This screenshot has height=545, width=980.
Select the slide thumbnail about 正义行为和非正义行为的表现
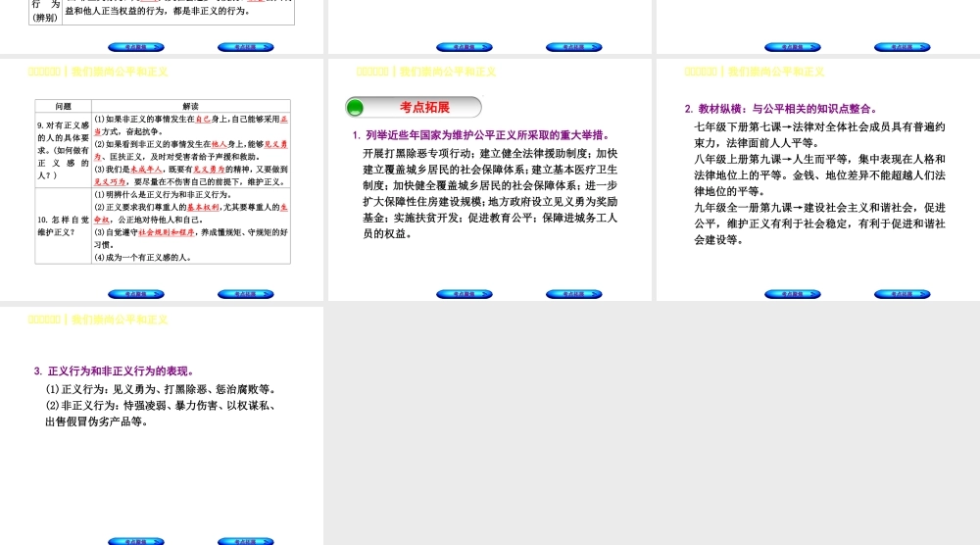tap(162, 425)
